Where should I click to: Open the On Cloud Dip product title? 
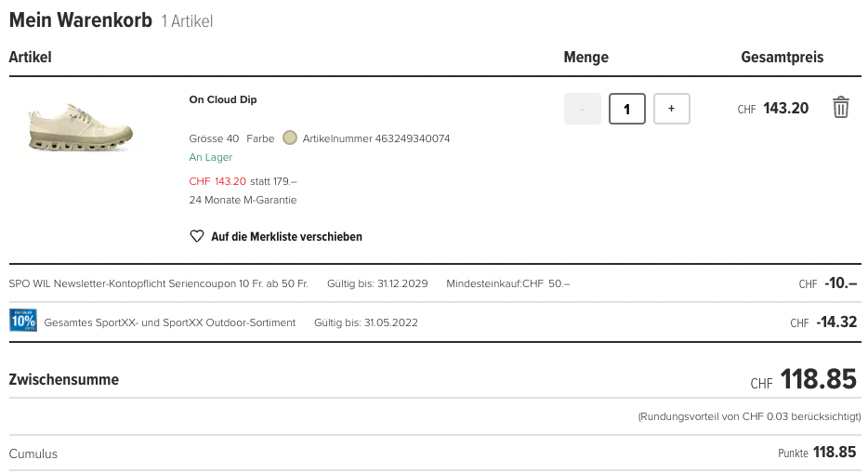point(223,99)
